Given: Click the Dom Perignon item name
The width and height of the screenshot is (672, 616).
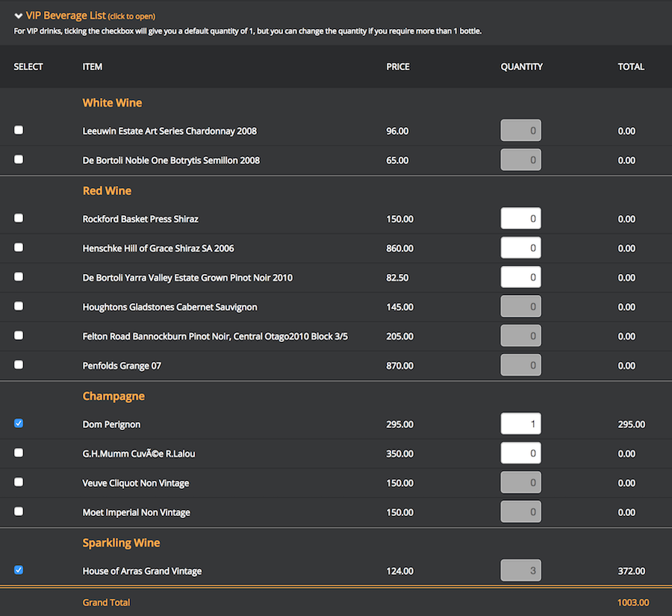Looking at the screenshot, I should click(x=111, y=424).
